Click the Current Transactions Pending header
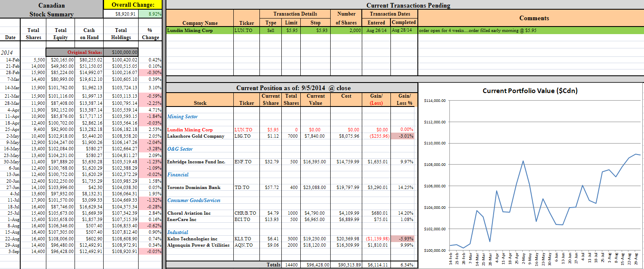The height and width of the screenshot is (269, 644). point(408,5)
